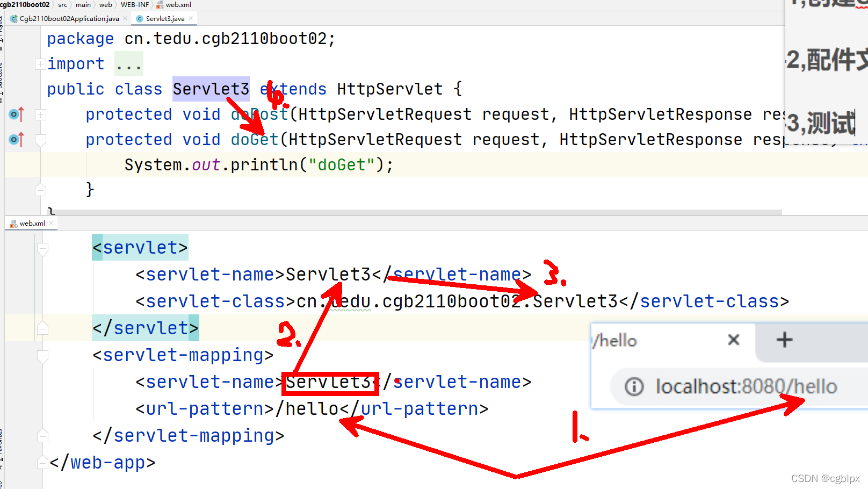Click the override marker beside the doGet method
This screenshot has width=868, height=489.
click(x=17, y=140)
